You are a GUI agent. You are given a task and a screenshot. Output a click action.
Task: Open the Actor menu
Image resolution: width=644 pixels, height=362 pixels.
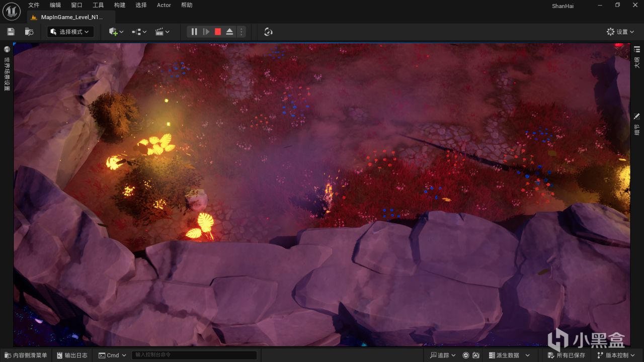click(x=164, y=5)
